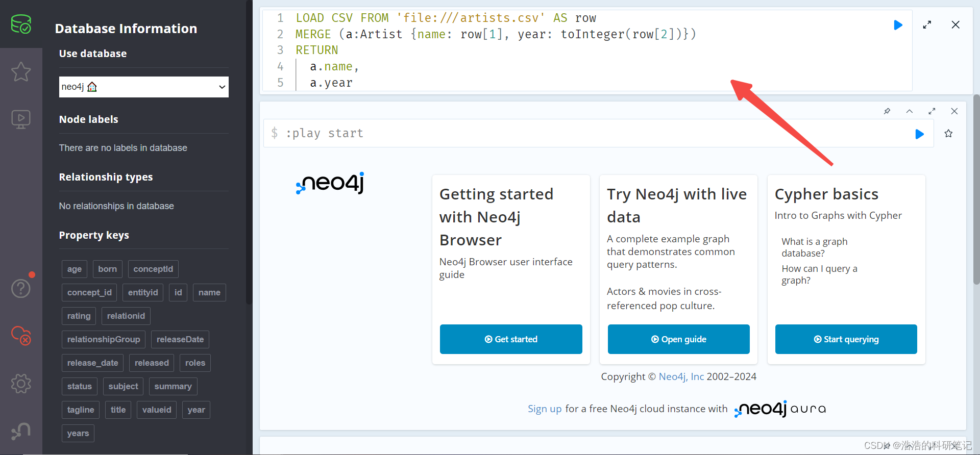980x455 pixels.
Task: Select the roles property key
Action: pos(195,363)
